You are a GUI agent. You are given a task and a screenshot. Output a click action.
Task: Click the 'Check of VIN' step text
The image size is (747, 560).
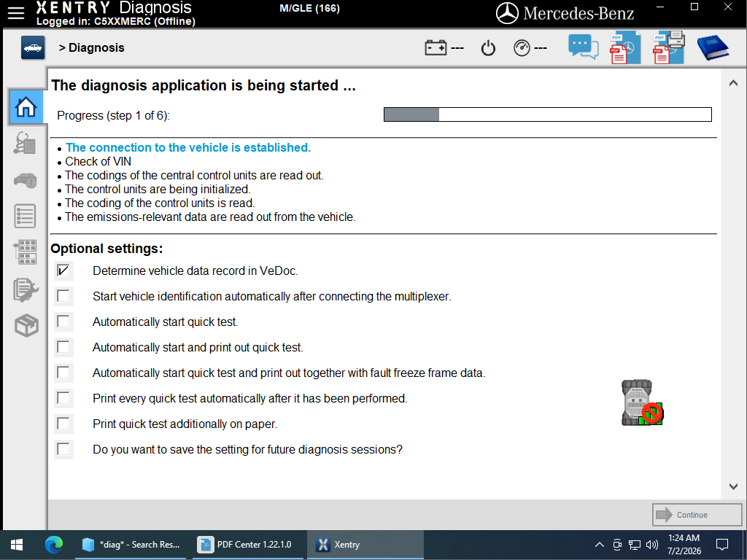(x=98, y=161)
